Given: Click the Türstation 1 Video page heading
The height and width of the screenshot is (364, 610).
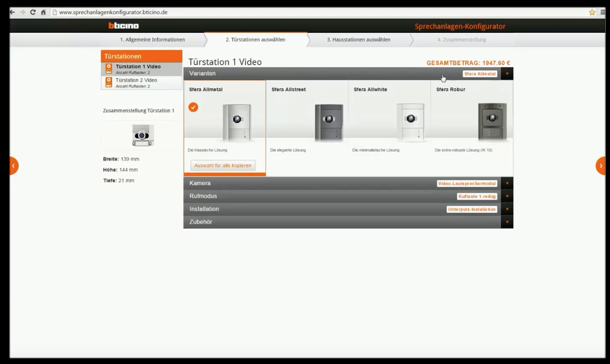Looking at the screenshot, I should click(225, 62).
